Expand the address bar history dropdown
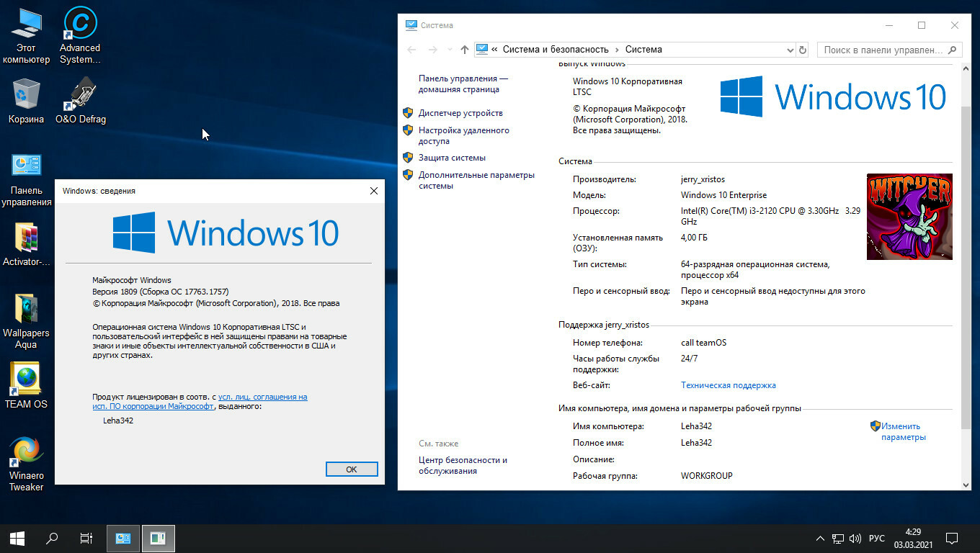Viewport: 980px width, 553px height. click(790, 50)
